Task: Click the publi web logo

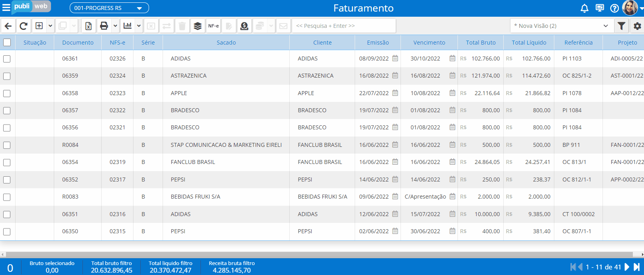Action: [x=31, y=7]
